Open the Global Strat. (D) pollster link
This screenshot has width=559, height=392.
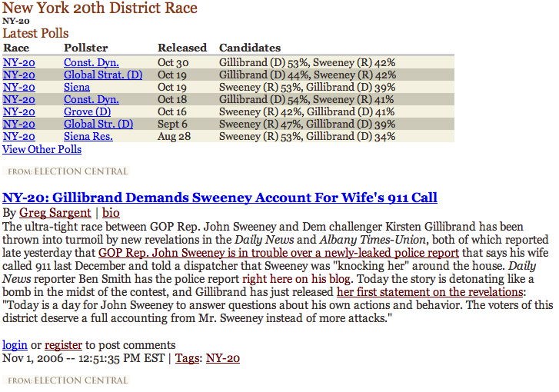(x=103, y=75)
